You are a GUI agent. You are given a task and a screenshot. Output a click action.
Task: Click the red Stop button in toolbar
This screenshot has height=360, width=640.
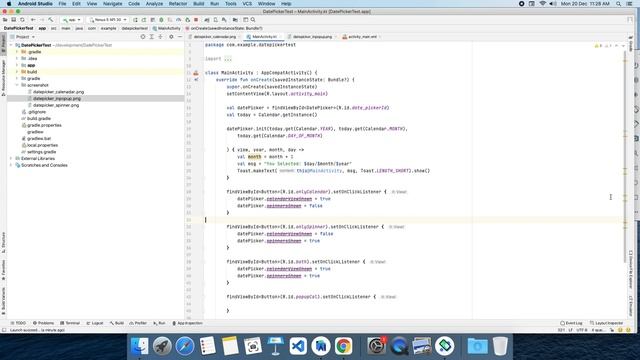196,20
